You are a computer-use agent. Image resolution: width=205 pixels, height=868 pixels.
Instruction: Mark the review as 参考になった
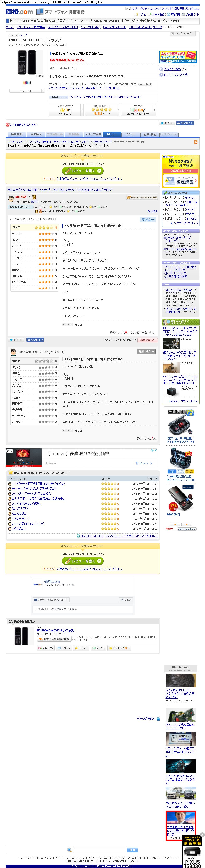coord(148,340)
